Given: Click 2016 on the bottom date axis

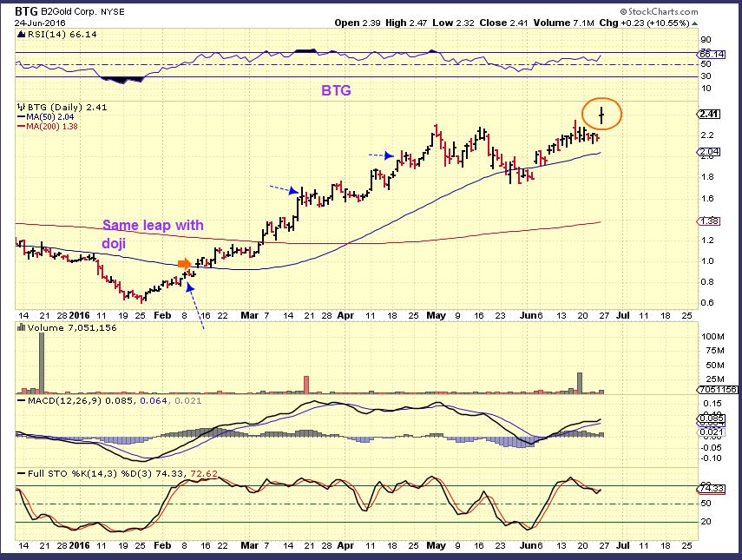Looking at the screenshot, I should point(80,545).
